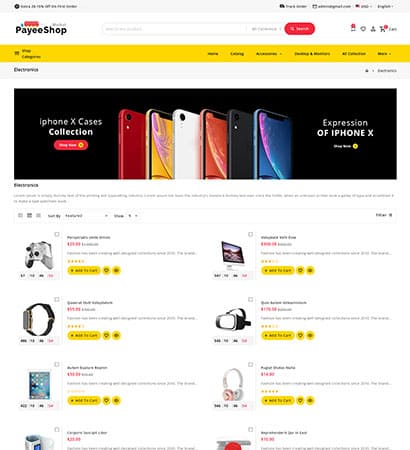Tick the compare checkbox on game controller
Screen dimensions: 410x450
57,234
